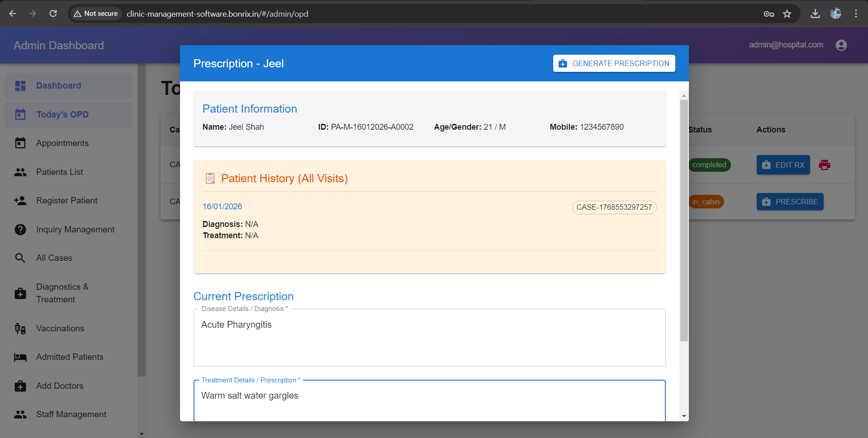Click the Vaccinations syringe icon
The width and height of the screenshot is (868, 438).
pyautogui.click(x=20, y=328)
